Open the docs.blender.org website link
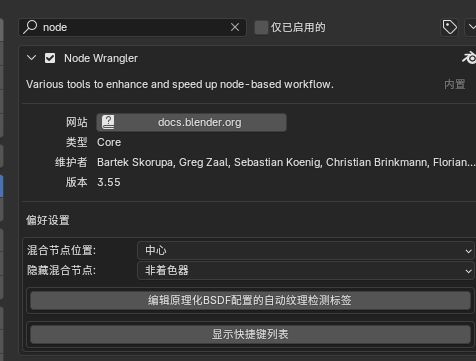Screen dimensions: 476x361 click(191, 122)
